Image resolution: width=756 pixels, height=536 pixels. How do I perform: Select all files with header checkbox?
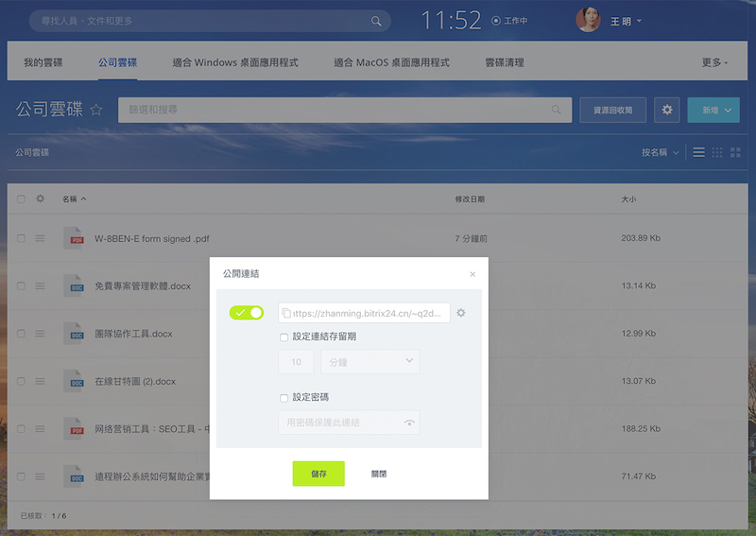[21, 199]
